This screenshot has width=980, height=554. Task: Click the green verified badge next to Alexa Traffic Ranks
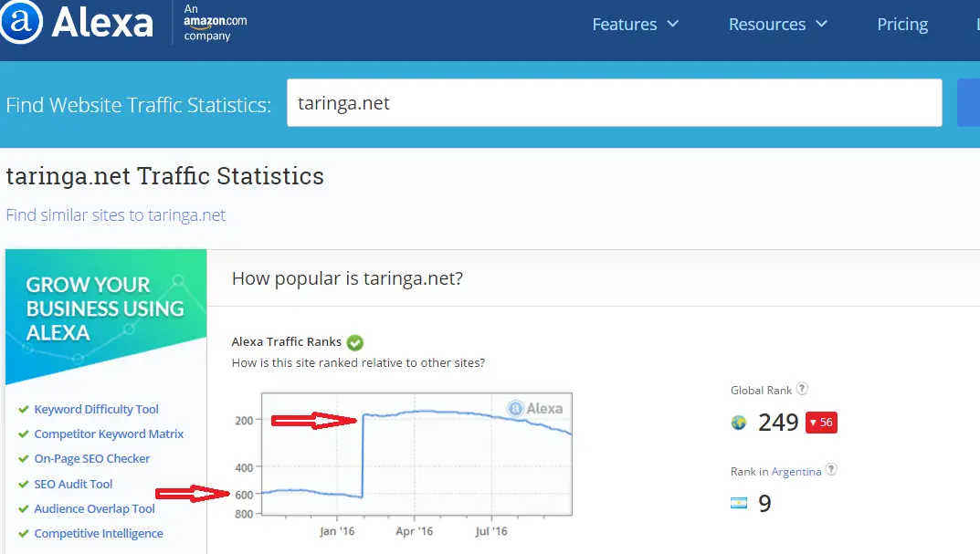click(355, 342)
